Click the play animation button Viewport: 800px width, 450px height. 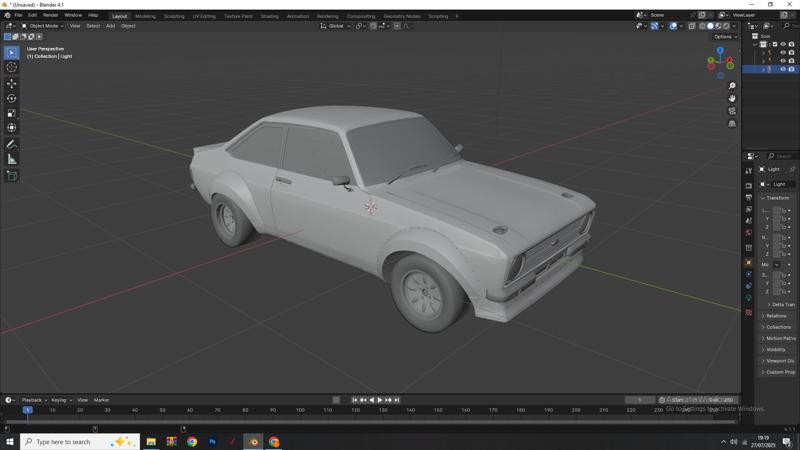(380, 401)
